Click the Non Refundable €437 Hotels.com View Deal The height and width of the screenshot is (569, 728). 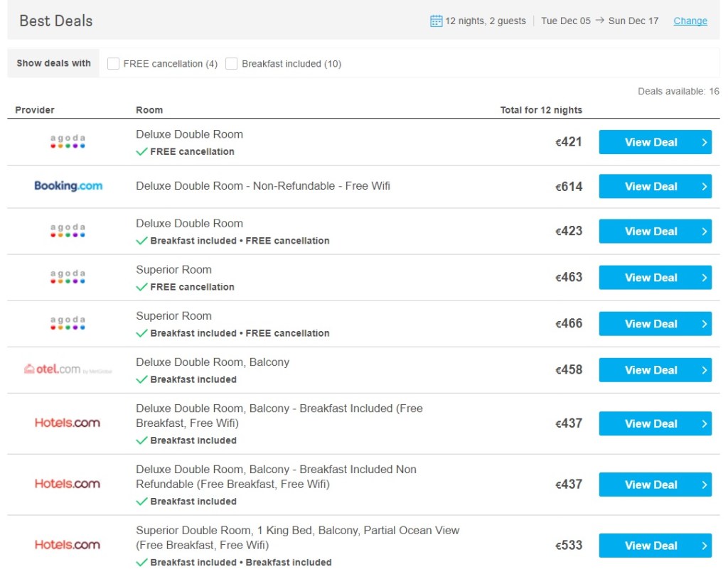(x=655, y=484)
